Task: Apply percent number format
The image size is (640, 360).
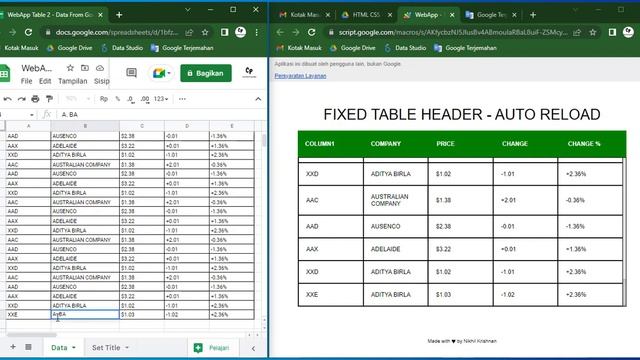Action: click(x=118, y=99)
